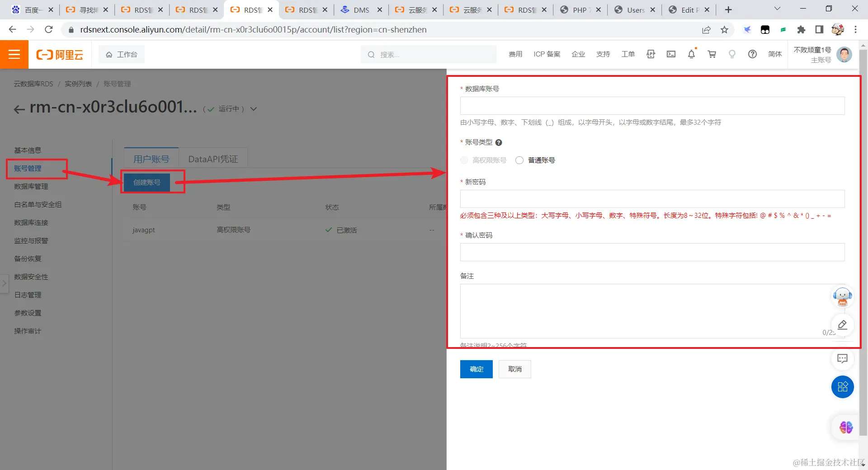Open the 费用 menu
868x470 pixels.
pyautogui.click(x=515, y=54)
